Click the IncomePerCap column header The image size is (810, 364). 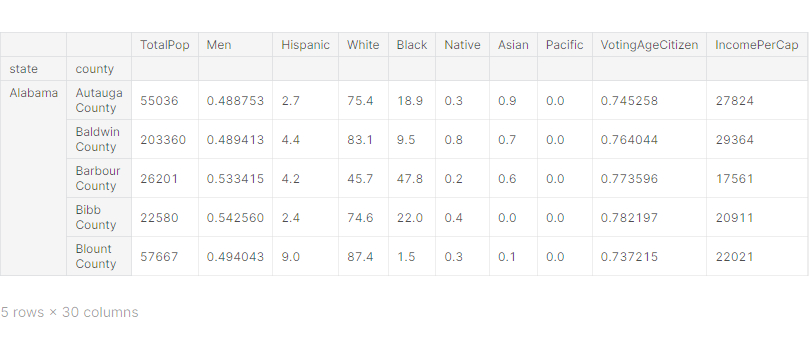point(757,45)
